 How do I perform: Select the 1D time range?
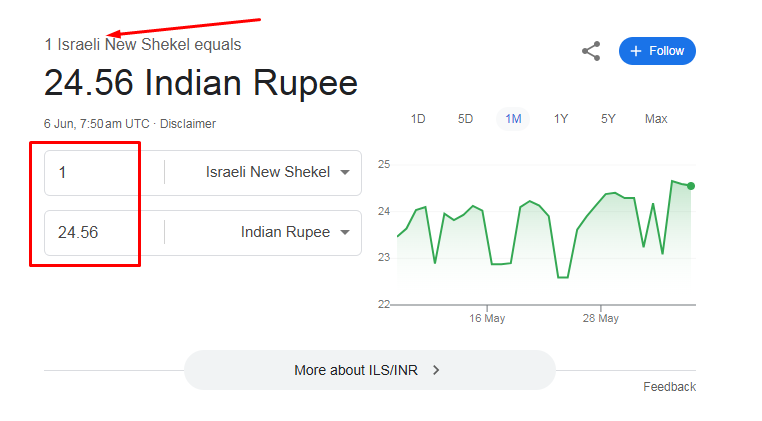click(x=418, y=119)
